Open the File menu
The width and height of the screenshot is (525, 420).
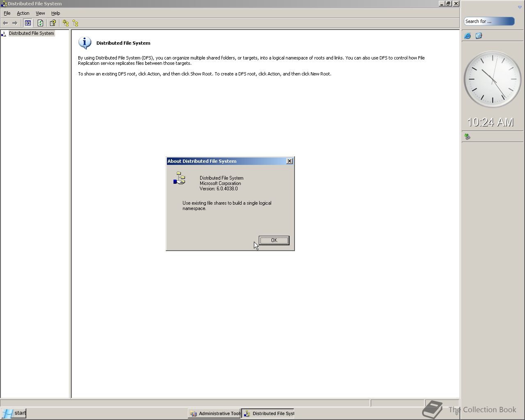pos(7,13)
